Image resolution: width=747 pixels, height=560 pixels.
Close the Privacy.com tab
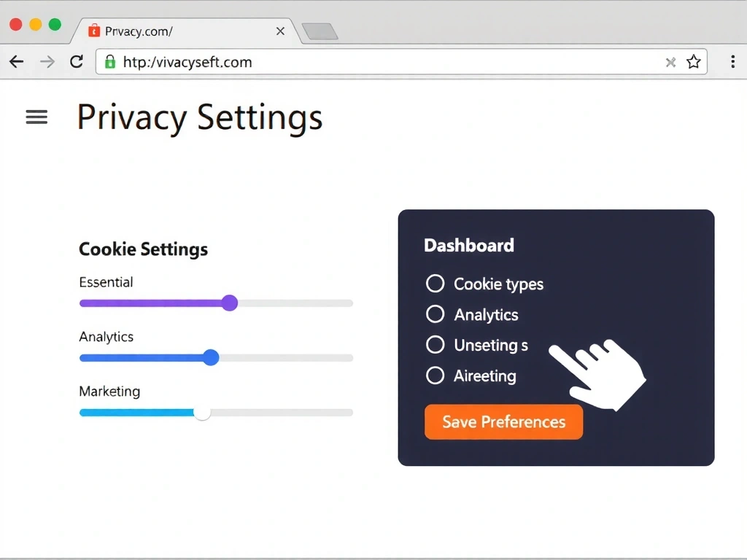click(x=280, y=31)
